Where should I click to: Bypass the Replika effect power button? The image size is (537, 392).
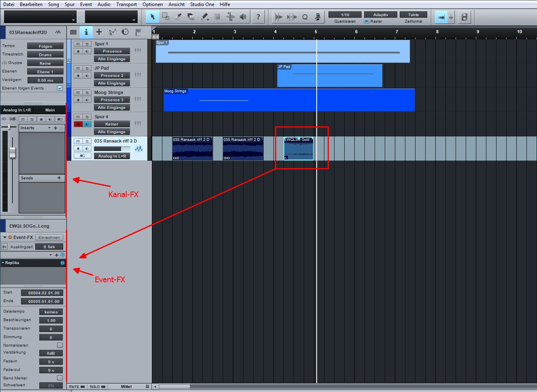click(x=62, y=263)
